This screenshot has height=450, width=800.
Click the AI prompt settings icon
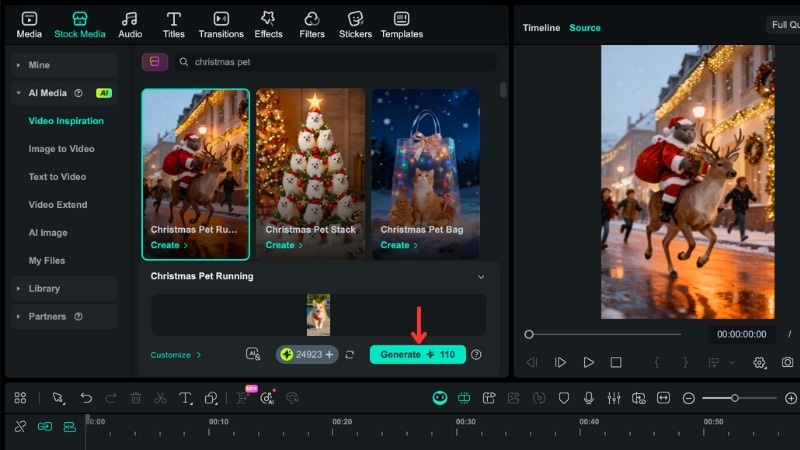pyautogui.click(x=253, y=354)
